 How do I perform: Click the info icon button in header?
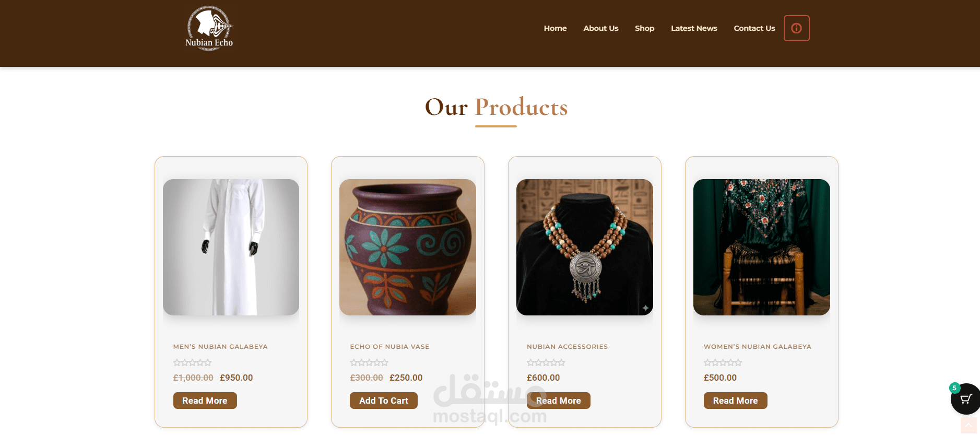pyautogui.click(x=796, y=28)
